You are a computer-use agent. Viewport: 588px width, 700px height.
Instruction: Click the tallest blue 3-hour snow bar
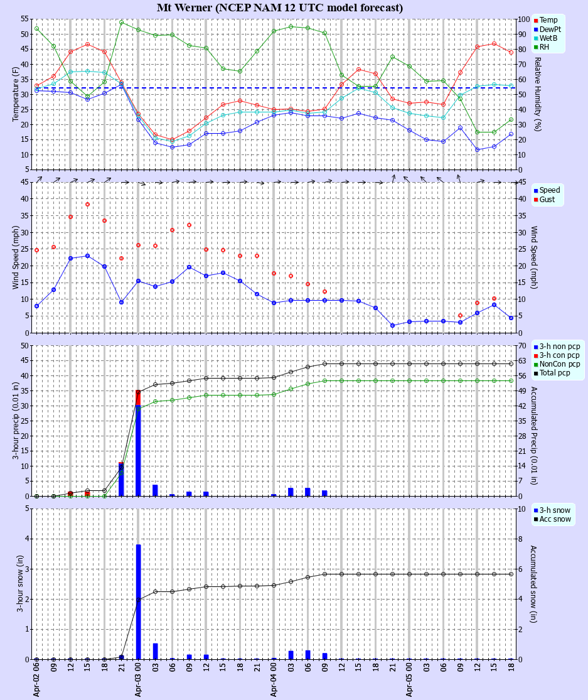[138, 601]
